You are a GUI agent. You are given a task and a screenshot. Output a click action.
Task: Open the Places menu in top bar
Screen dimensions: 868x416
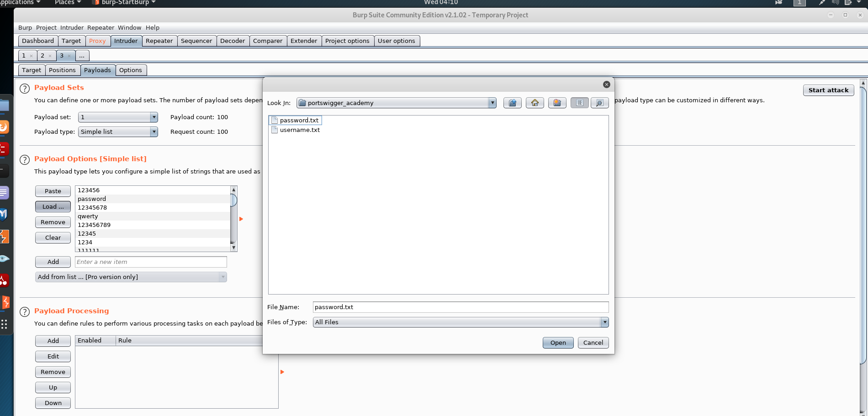68,2
